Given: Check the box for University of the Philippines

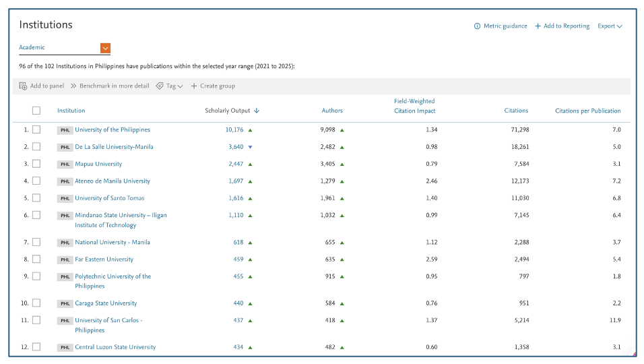Looking at the screenshot, I should click(x=36, y=130).
